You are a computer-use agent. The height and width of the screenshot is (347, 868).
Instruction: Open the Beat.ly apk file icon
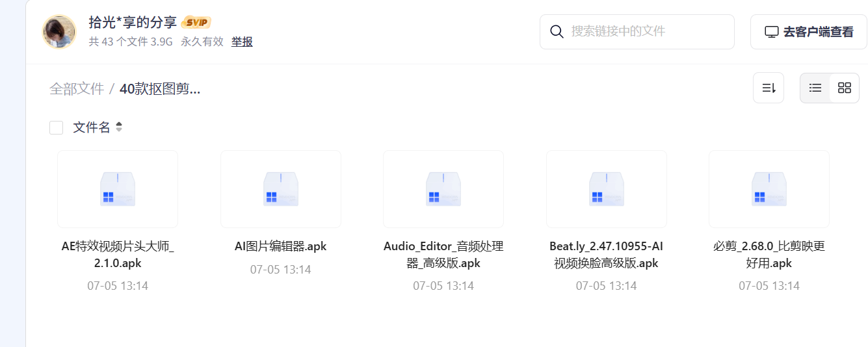607,189
